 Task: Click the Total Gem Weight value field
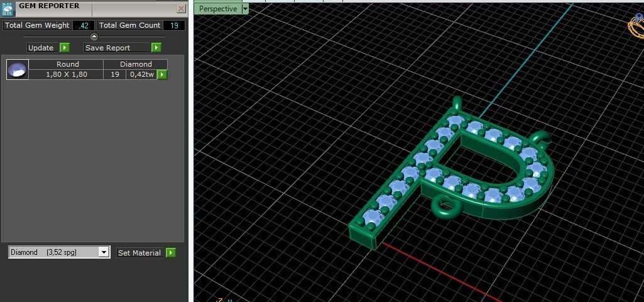[84, 26]
